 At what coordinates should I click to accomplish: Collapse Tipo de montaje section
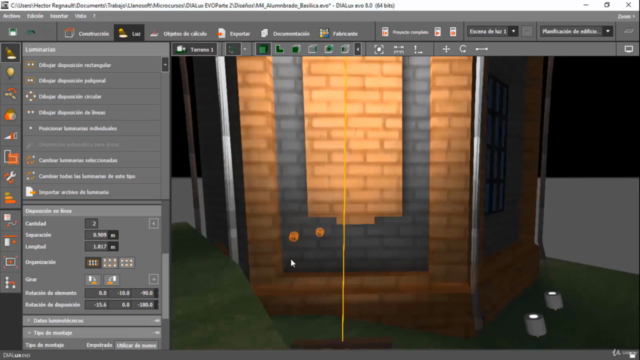tap(93, 333)
